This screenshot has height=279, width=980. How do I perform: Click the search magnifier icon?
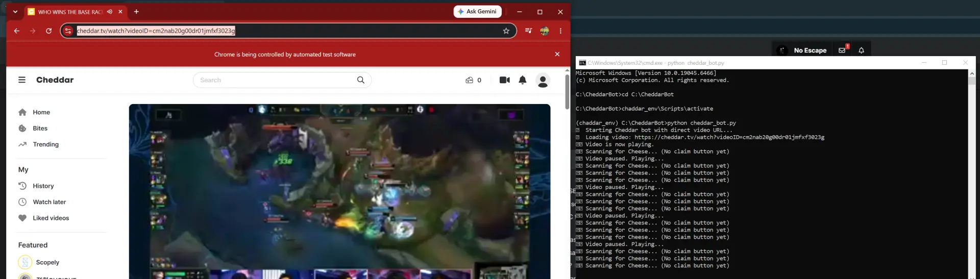point(361,80)
